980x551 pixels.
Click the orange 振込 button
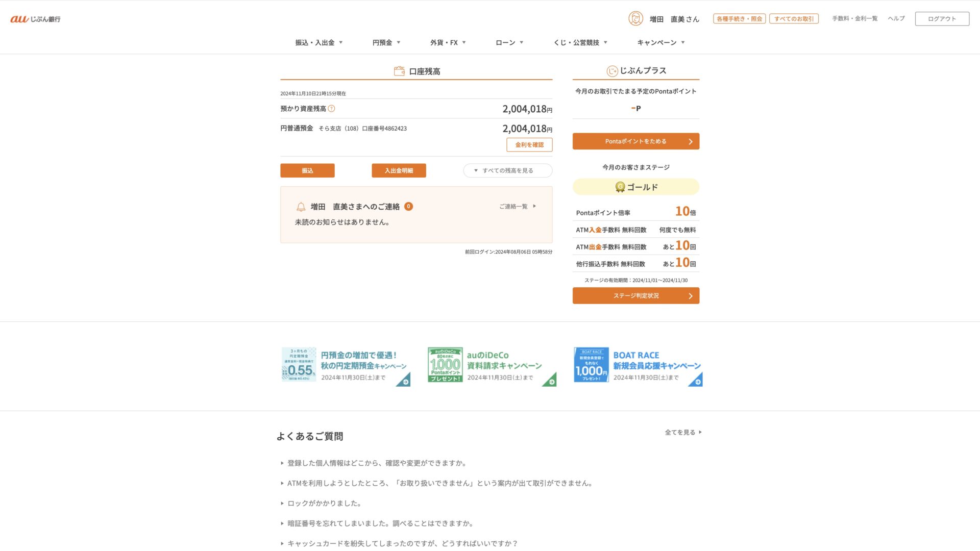pos(307,170)
